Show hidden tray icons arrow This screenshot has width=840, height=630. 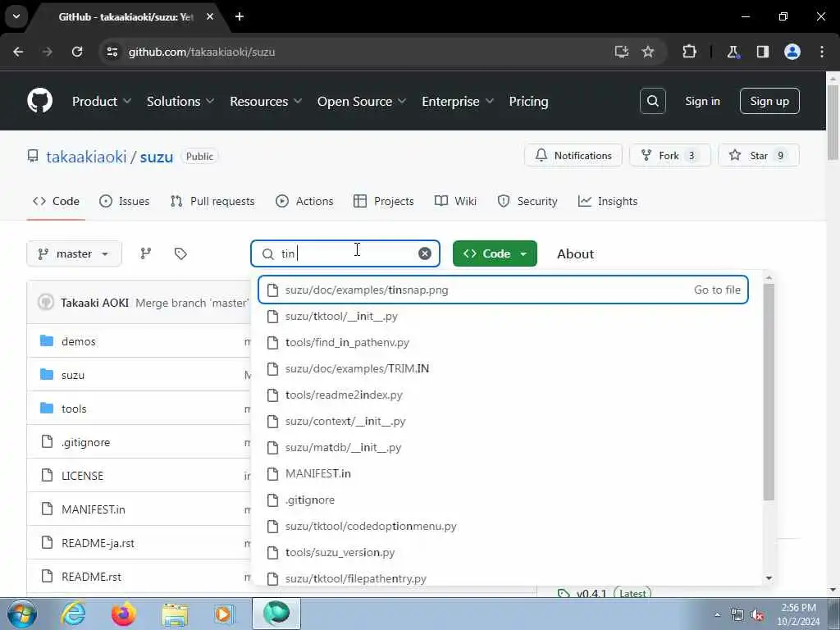717,614
